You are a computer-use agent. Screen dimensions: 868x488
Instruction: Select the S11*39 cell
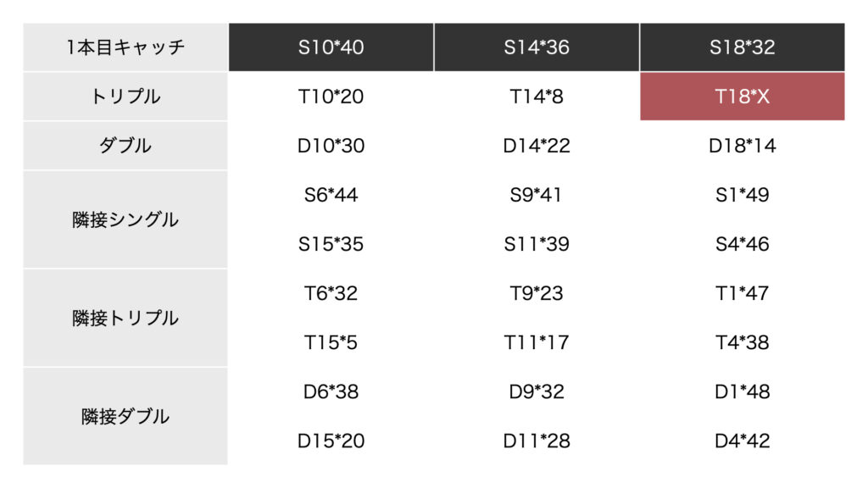(537, 244)
